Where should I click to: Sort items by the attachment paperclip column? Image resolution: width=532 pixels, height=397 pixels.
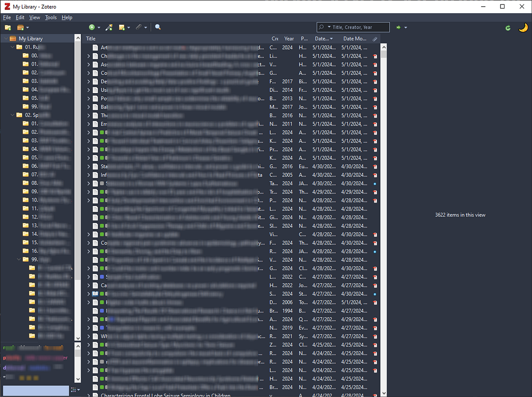pos(375,39)
